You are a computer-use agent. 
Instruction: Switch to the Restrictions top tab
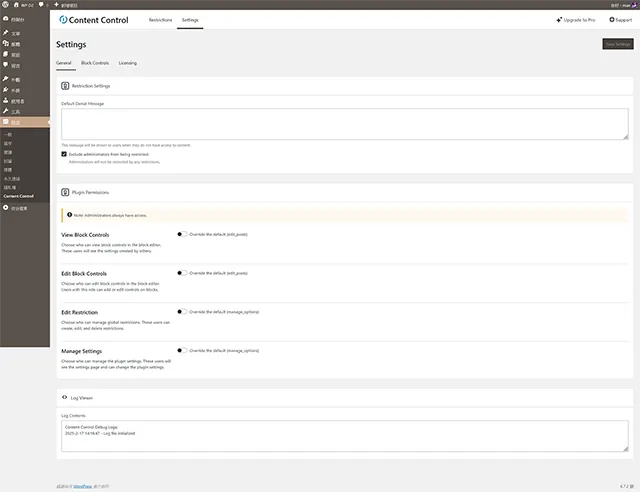tap(160, 20)
